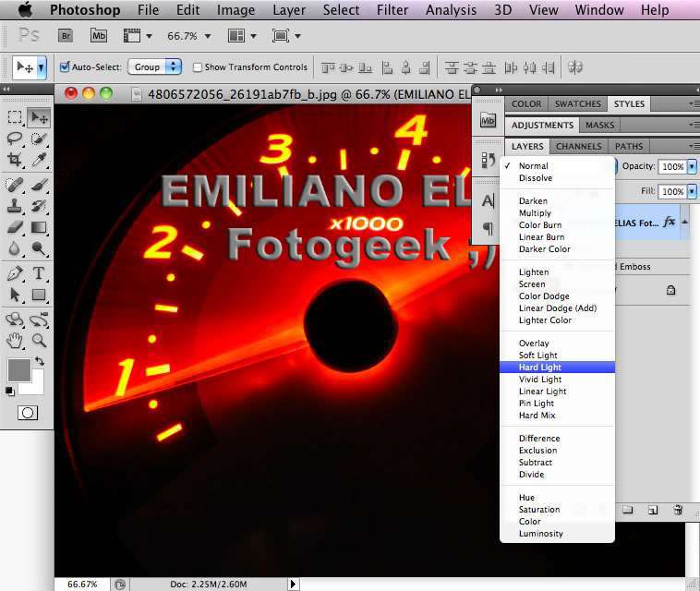Select the Eraser tool
Image resolution: width=700 pixels, height=591 pixels.
(15, 227)
